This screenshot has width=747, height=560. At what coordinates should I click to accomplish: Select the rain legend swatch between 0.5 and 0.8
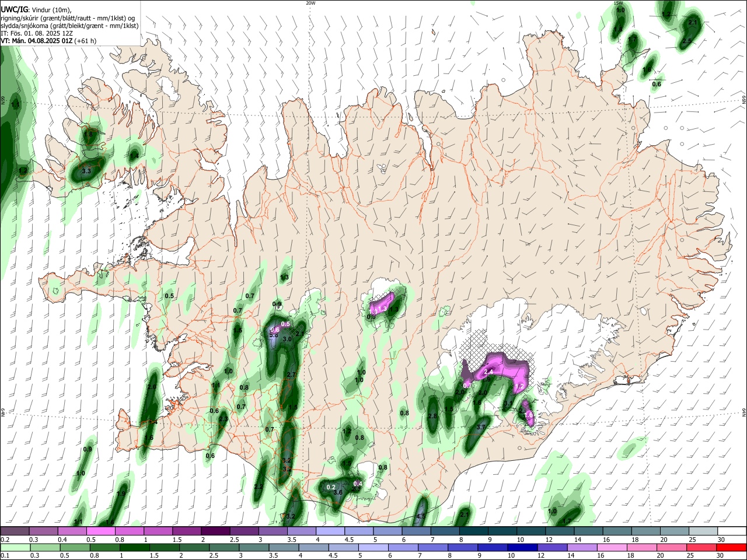[x=75, y=548]
